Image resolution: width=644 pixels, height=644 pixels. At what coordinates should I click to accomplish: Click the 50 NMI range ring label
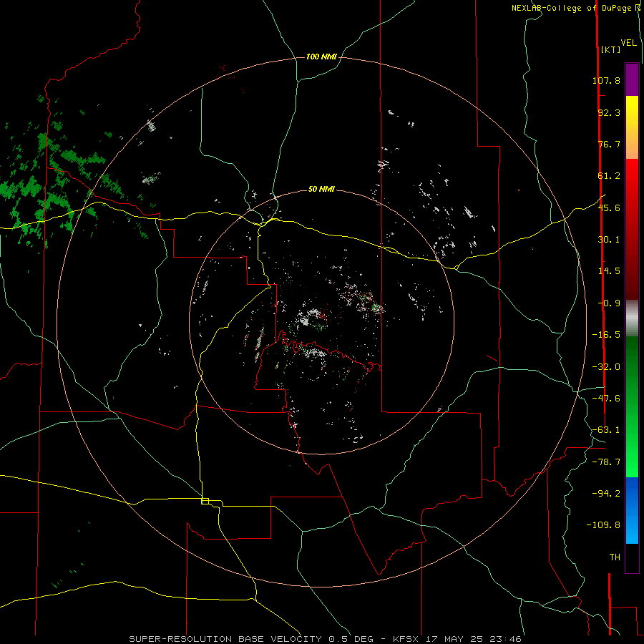coord(321,189)
